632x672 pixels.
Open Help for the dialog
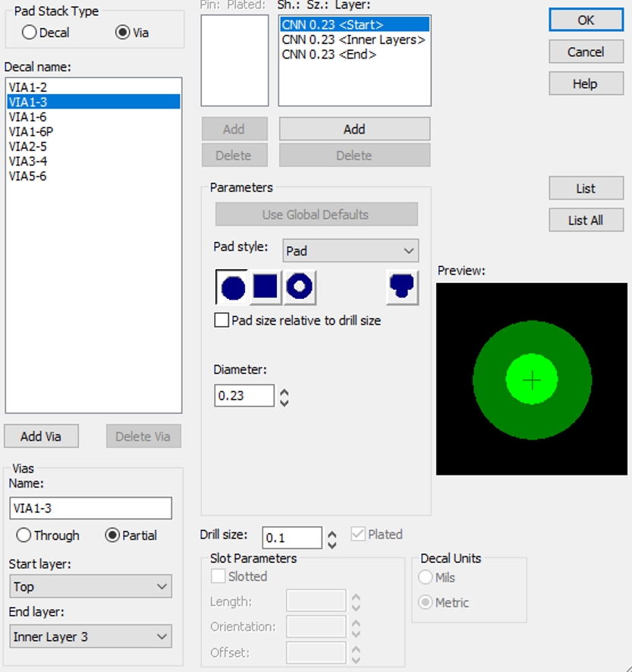(586, 83)
